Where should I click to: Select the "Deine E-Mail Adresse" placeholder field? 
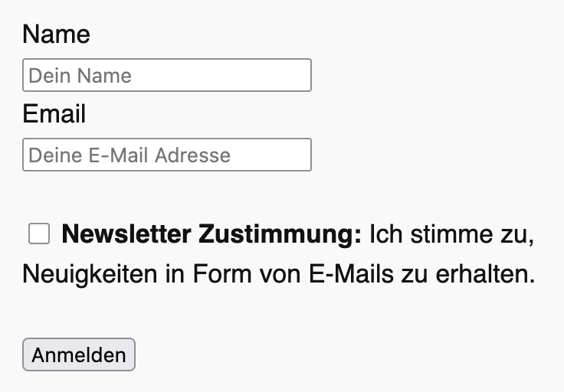pos(167,155)
